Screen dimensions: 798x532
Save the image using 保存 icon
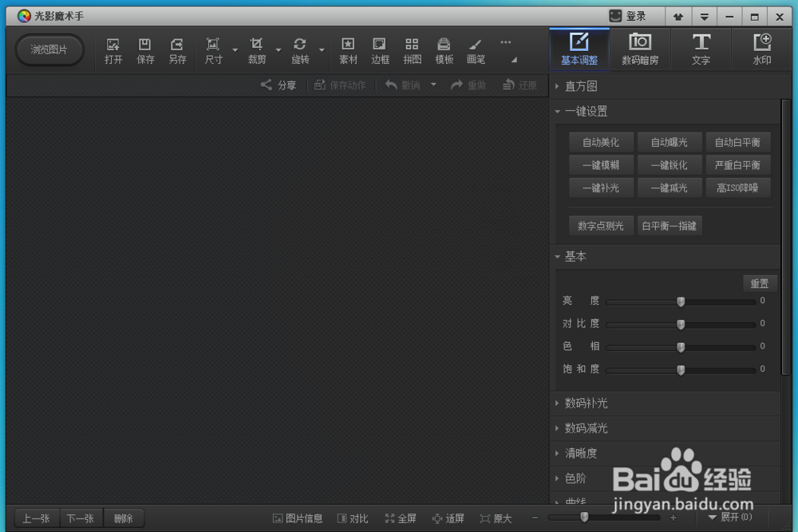(144, 49)
